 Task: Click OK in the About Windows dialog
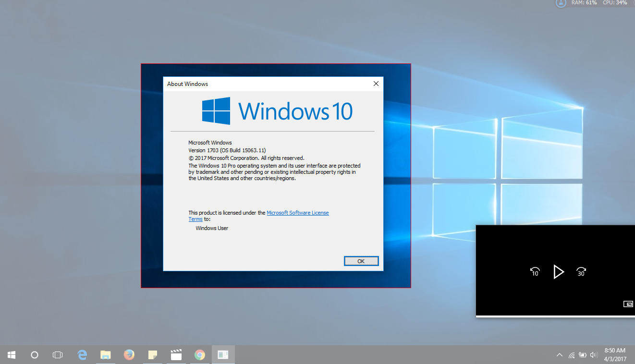click(x=361, y=261)
